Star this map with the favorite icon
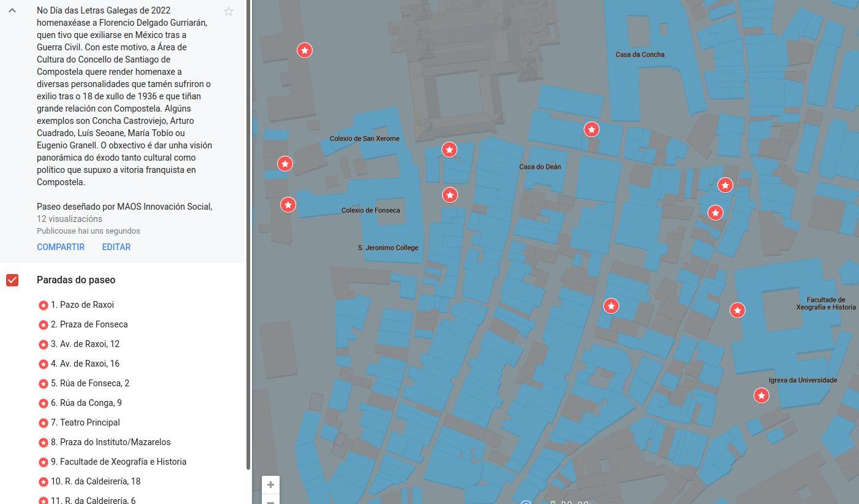 point(229,12)
